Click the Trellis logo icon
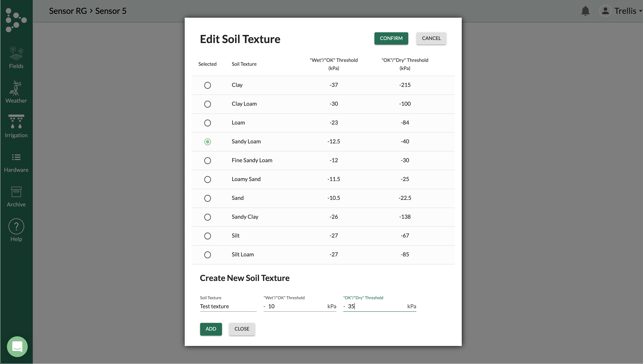 point(16,20)
